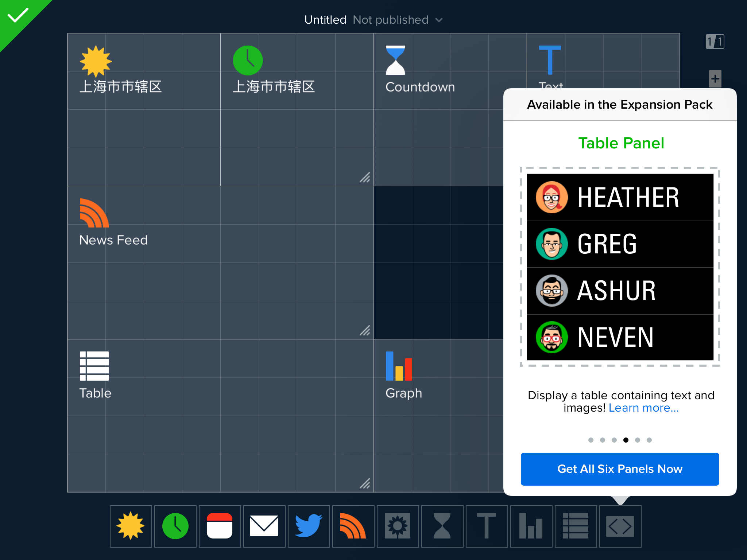
Task: Go to fifth popup page dot
Action: click(638, 440)
